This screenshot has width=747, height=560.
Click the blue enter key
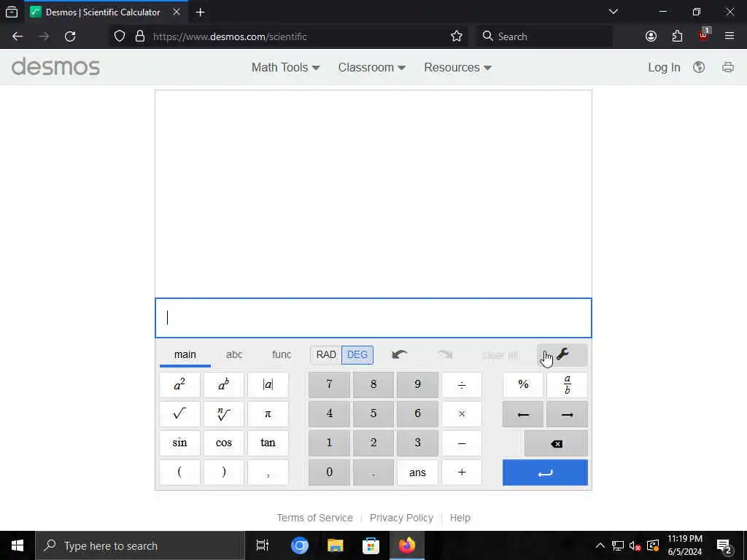point(545,472)
